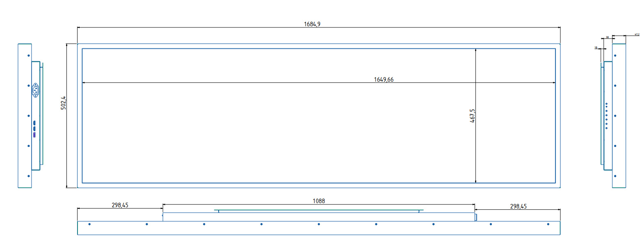Click the rightmost screw hole in bottom view
This screenshot has width=644, height=245.
548,224
